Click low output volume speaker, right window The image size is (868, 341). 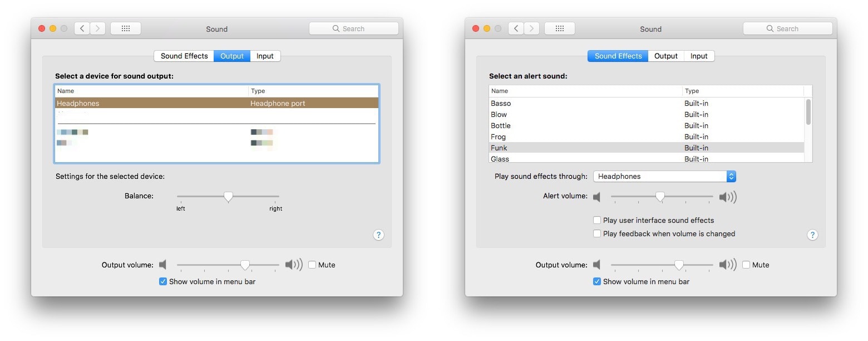(596, 265)
